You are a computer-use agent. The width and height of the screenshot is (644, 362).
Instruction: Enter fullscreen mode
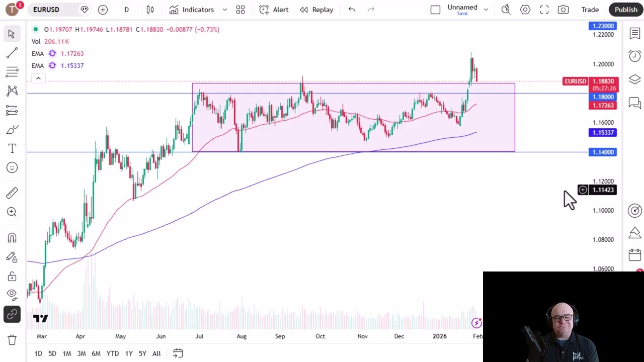[544, 10]
